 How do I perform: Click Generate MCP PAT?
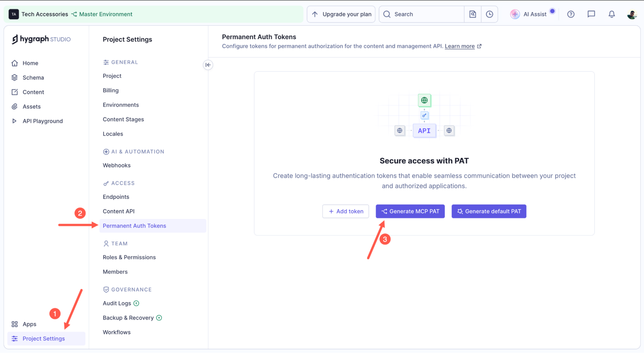[x=410, y=211]
